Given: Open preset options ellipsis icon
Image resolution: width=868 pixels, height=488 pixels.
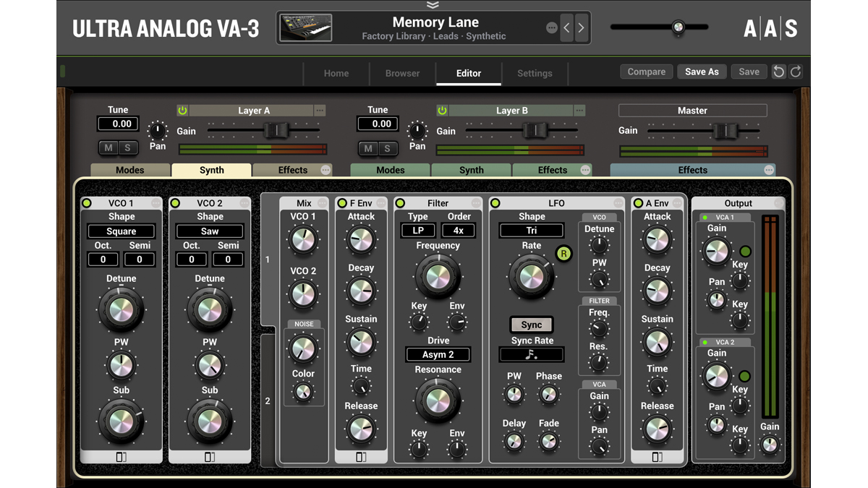Looking at the screenshot, I should [552, 28].
